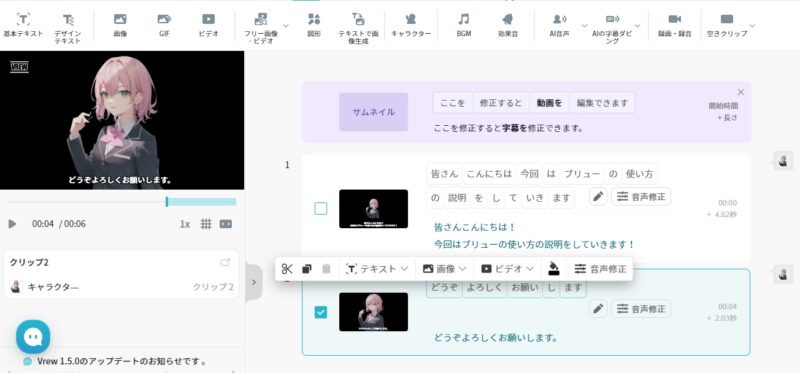
Task: Click the copy clip icon in popup toolbar
Action: tap(307, 269)
